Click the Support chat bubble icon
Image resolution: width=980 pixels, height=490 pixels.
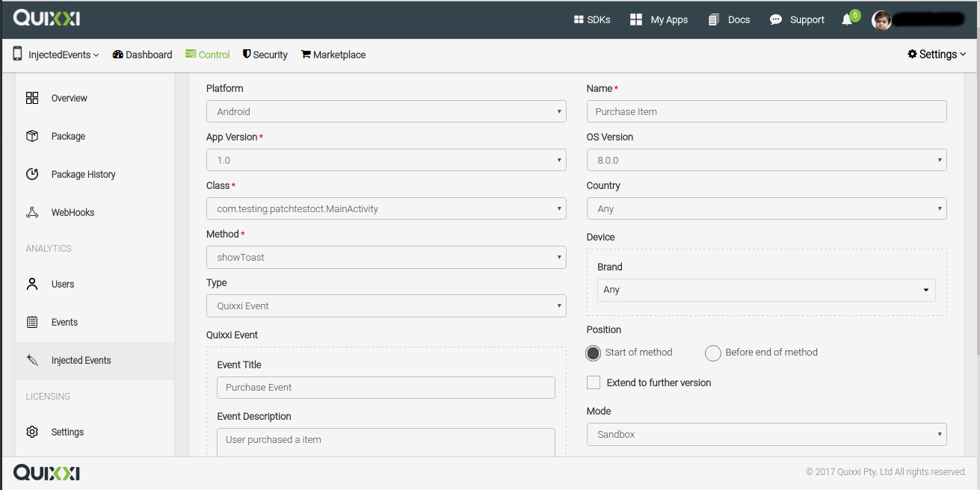(776, 19)
